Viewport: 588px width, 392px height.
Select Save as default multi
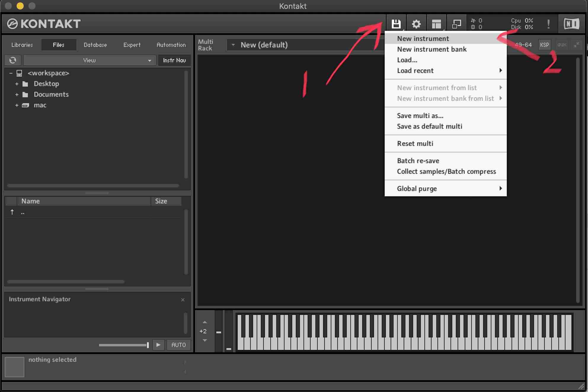445,126
